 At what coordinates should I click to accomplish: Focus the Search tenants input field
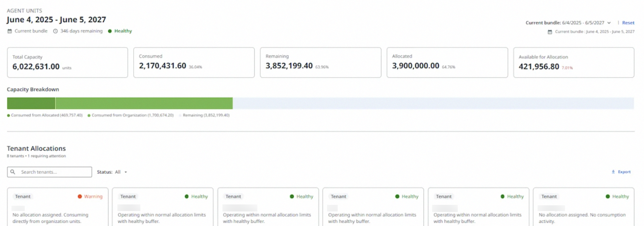pos(49,172)
